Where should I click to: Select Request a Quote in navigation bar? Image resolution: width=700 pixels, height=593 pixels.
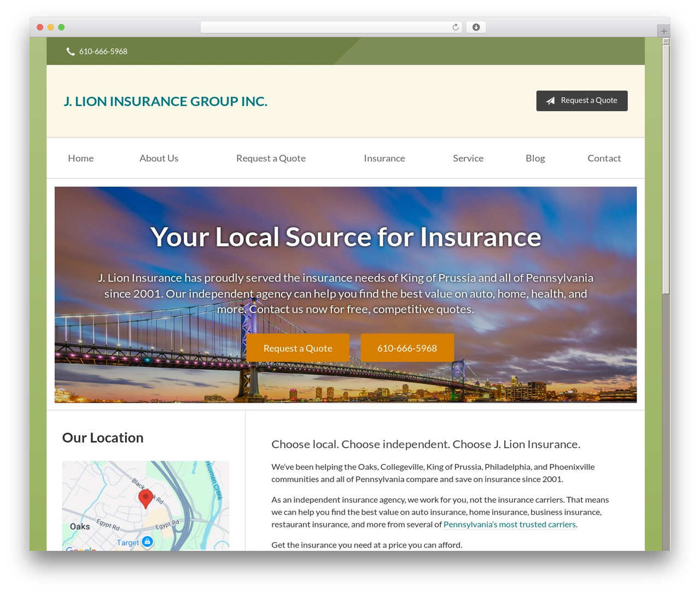(271, 158)
